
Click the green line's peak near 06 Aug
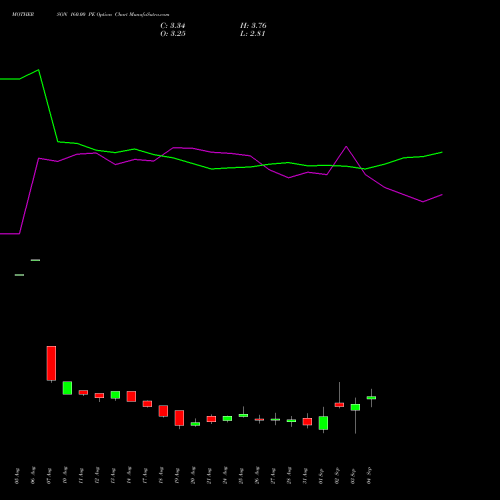tap(39, 70)
